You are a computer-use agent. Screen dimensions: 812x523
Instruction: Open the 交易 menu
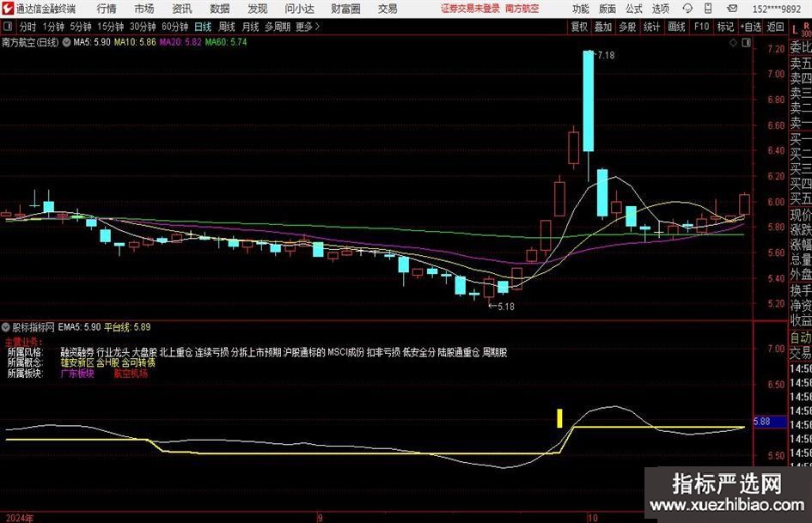[388, 9]
